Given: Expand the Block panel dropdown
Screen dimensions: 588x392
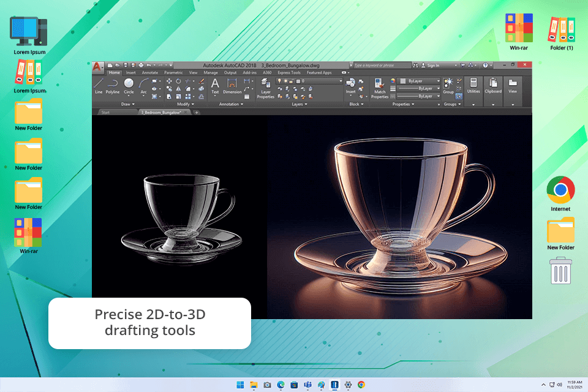Looking at the screenshot, I should (356, 104).
